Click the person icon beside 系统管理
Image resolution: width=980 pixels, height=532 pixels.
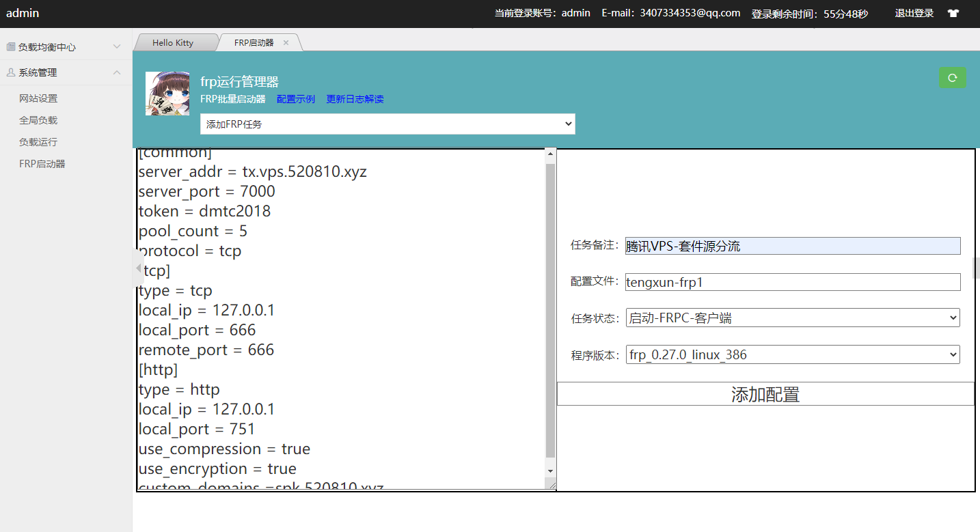(x=10, y=72)
